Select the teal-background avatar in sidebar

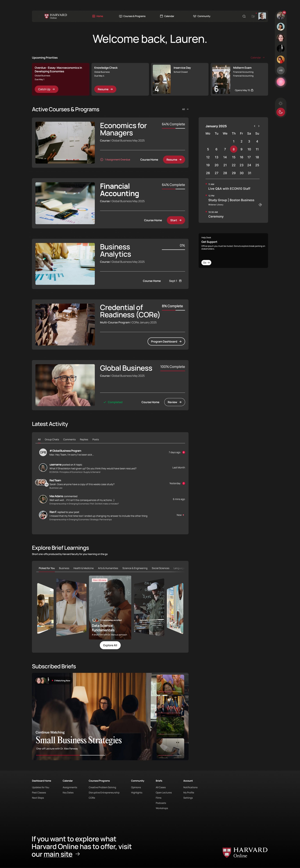[281, 27]
